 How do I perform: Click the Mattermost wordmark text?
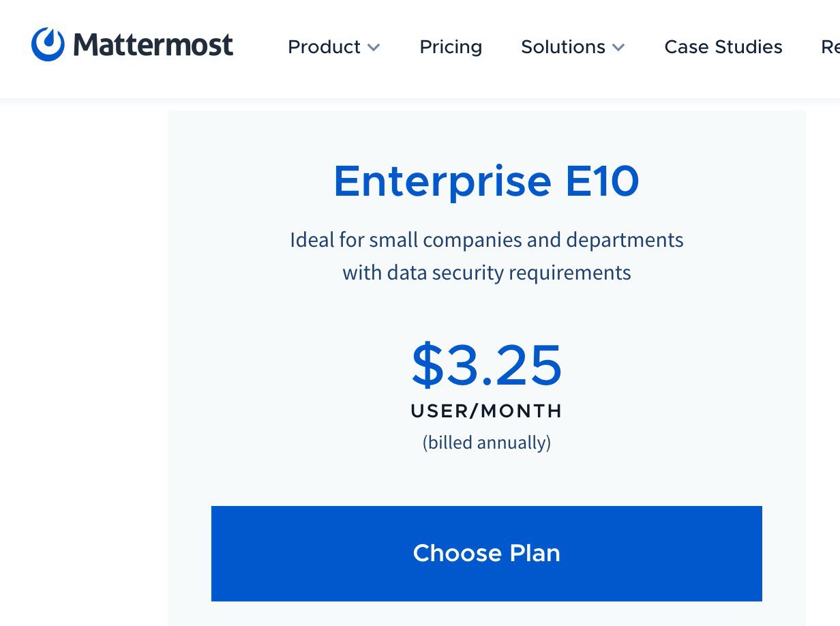tap(153, 45)
